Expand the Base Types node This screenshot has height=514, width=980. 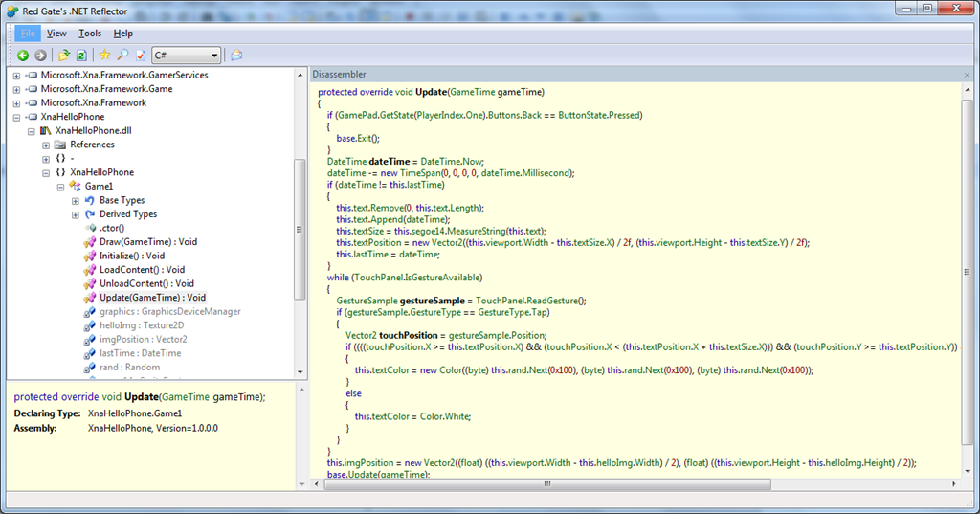(76, 201)
